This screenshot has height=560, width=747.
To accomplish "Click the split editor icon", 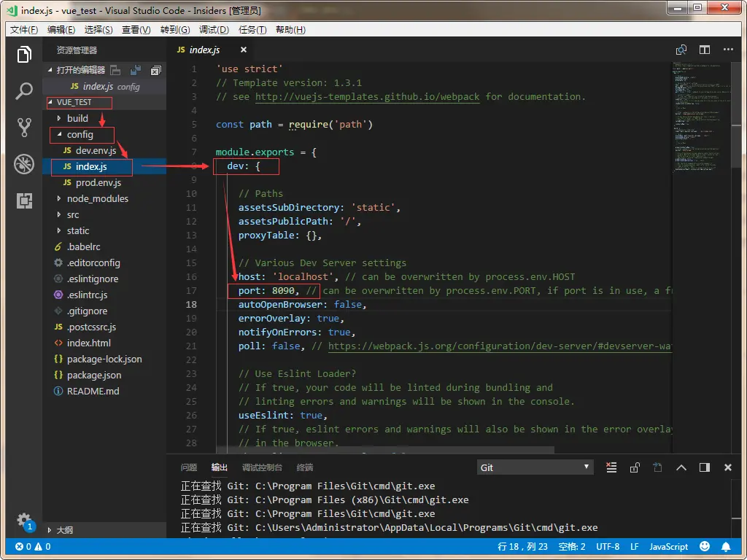I will [x=705, y=50].
